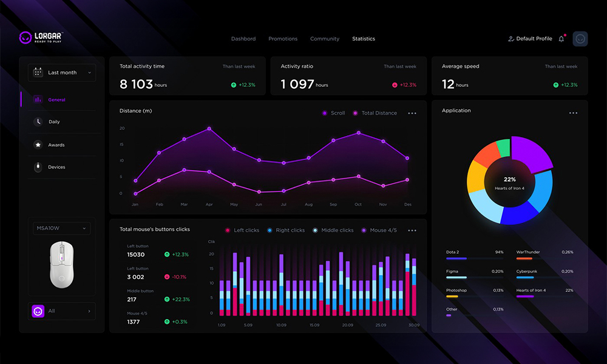The image size is (607, 364).
Task: Expand the All selector chevron
Action: tap(89, 311)
